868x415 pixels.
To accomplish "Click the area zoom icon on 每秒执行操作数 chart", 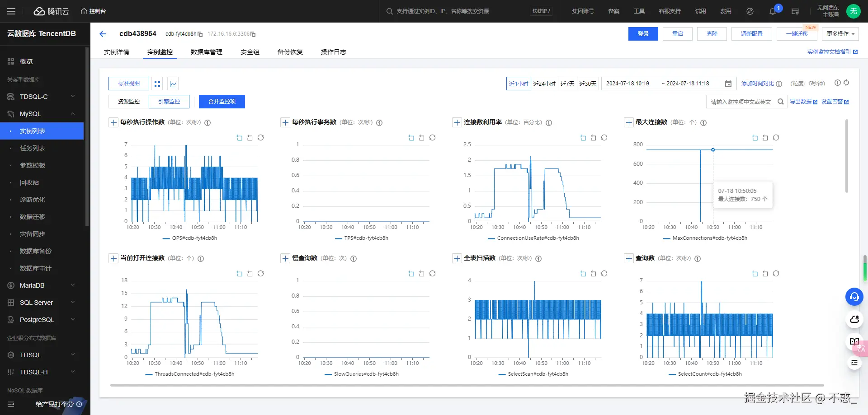I will tap(240, 138).
